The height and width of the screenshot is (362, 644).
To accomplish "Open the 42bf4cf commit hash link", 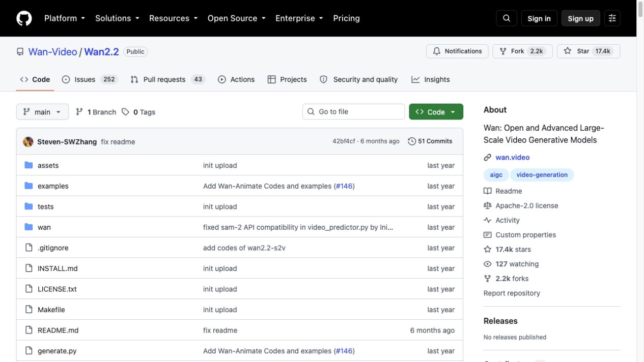I will [344, 141].
